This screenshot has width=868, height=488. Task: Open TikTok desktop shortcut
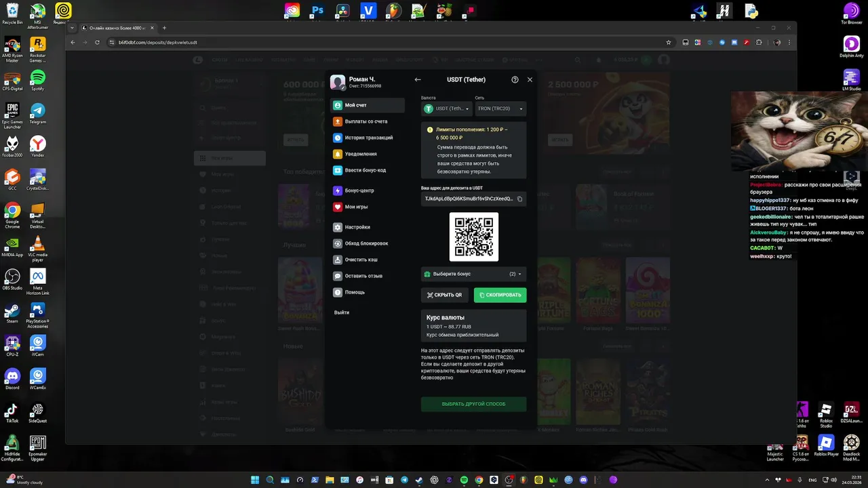(12, 412)
